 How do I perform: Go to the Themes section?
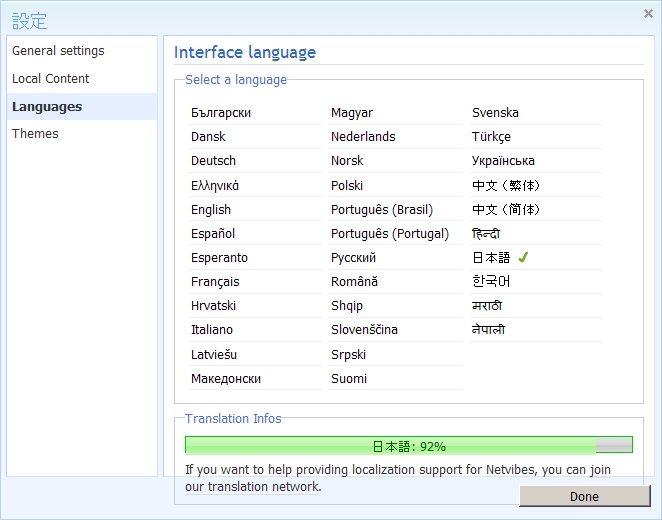coord(35,134)
